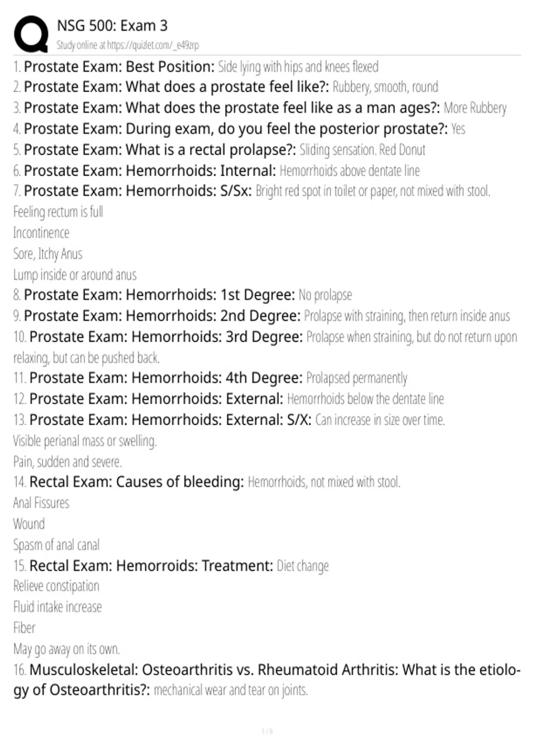
Task: Click Rectal Exam: Hemorroids: Treatment term
Action: pyautogui.click(x=151, y=566)
